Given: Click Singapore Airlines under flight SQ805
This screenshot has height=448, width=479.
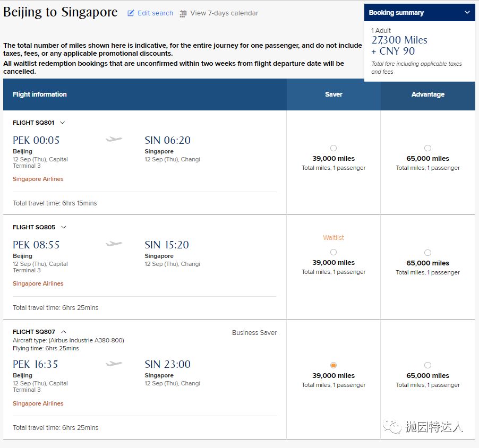Looking at the screenshot, I should click(38, 283).
